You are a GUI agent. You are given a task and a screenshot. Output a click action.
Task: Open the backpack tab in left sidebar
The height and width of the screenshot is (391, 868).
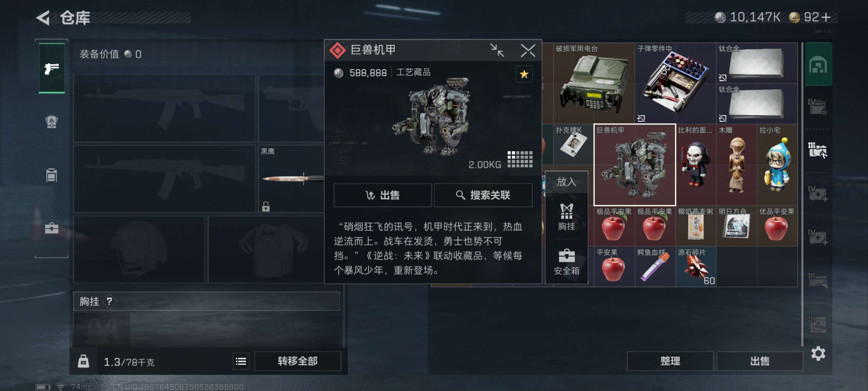tap(51, 121)
